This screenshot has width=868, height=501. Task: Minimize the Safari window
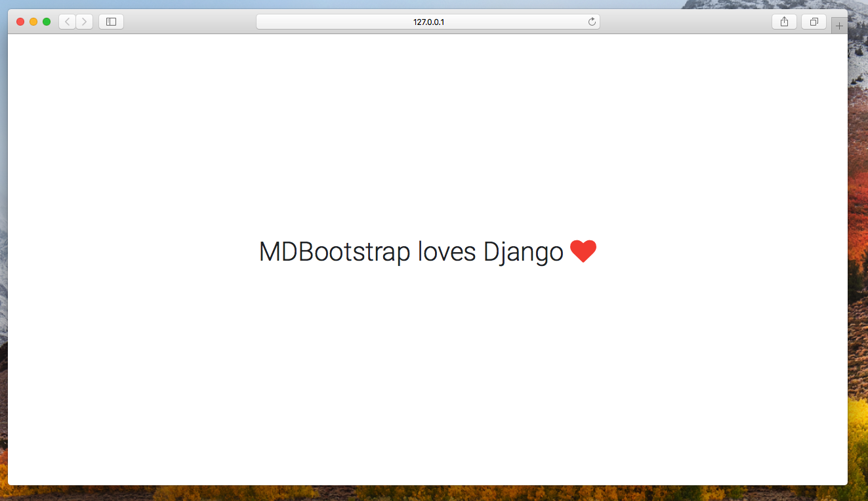[33, 22]
